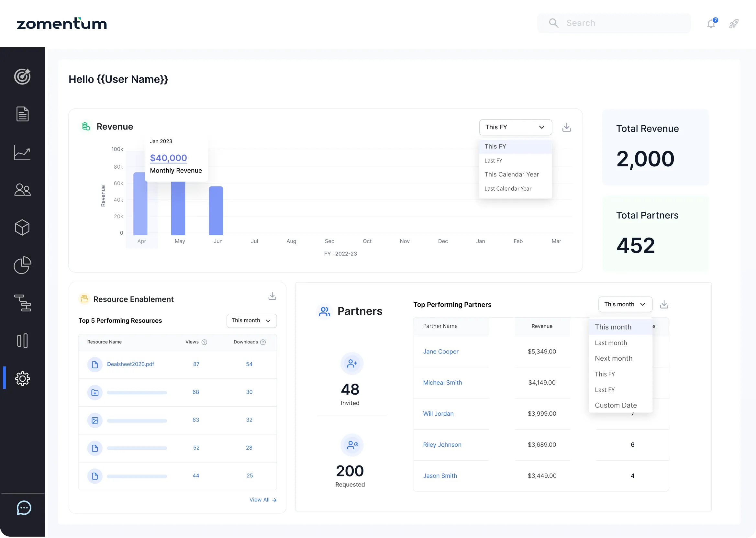Click the rocket launch icon in header
The image size is (756, 538).
733,23
